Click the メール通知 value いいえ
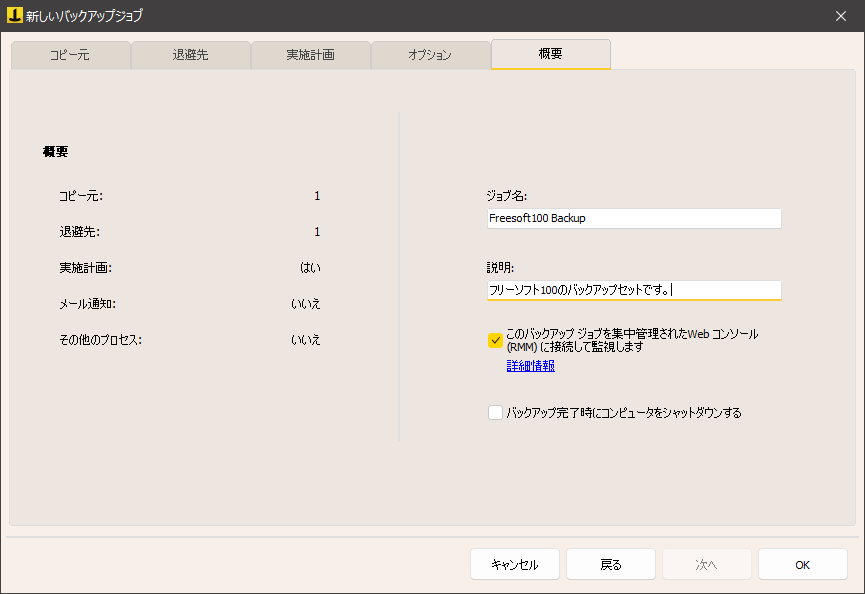This screenshot has height=594, width=865. coord(306,304)
